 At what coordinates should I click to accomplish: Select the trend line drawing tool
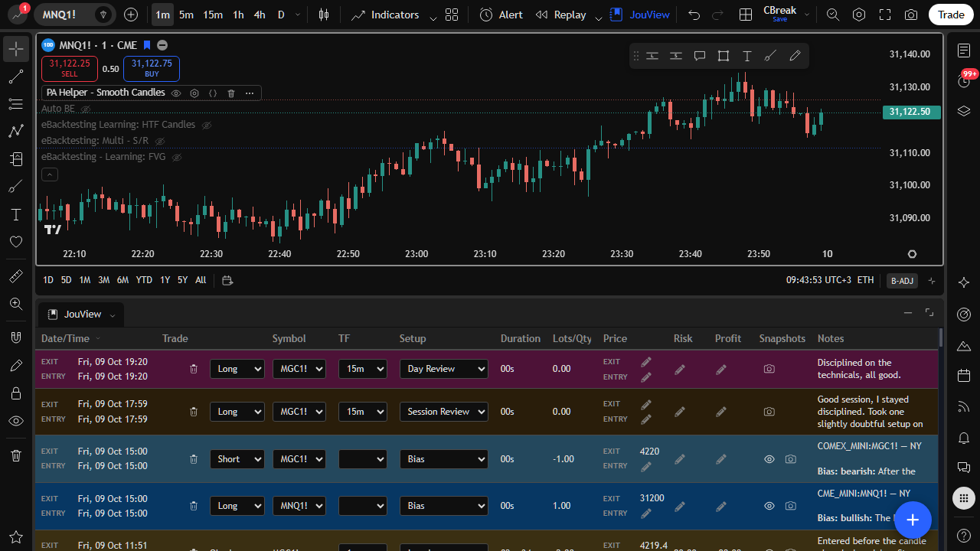[x=16, y=77]
